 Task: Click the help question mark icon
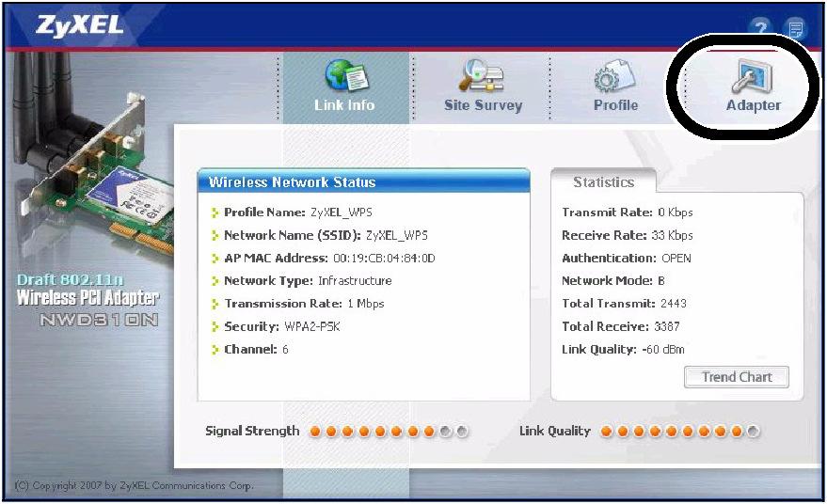pyautogui.click(x=760, y=27)
